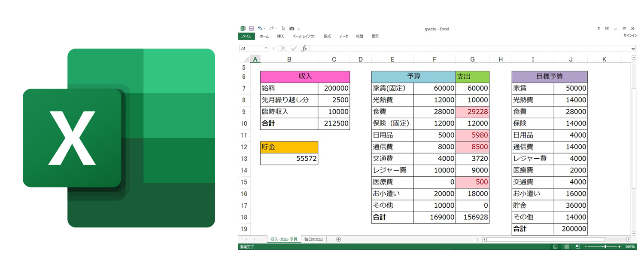Select column header J

coord(571,59)
